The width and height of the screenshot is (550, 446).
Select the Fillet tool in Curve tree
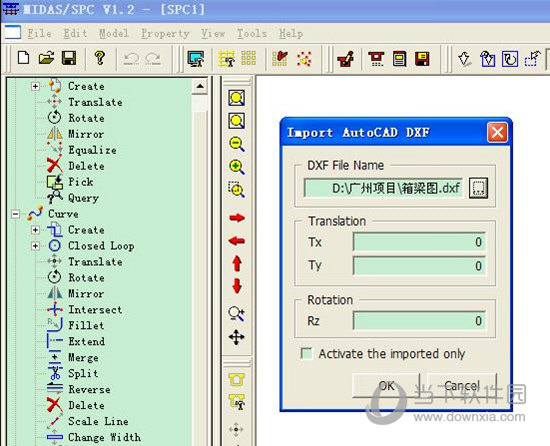pos(86,325)
